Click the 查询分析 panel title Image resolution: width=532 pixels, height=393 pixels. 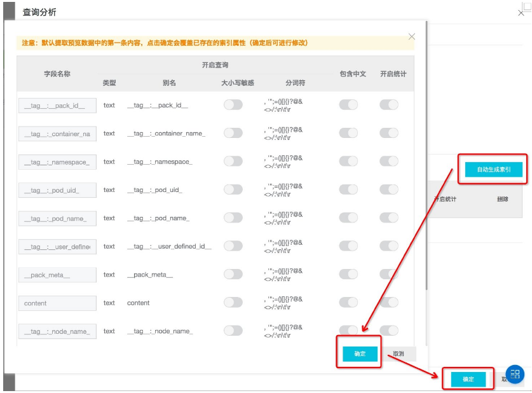click(39, 12)
